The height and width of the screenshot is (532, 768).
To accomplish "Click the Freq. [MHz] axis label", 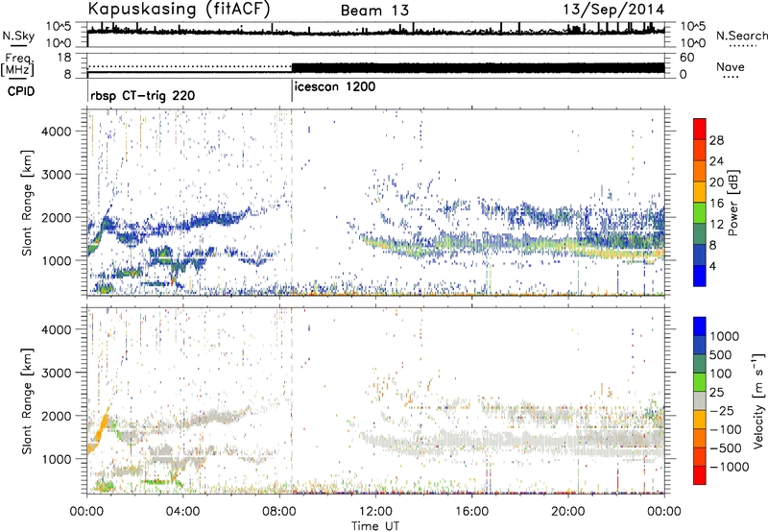I will 17,64.
